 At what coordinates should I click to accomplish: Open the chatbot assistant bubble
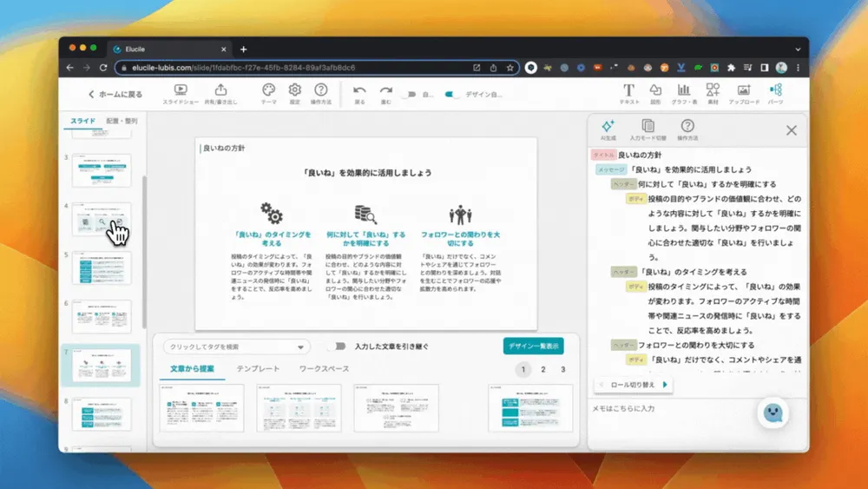point(773,413)
